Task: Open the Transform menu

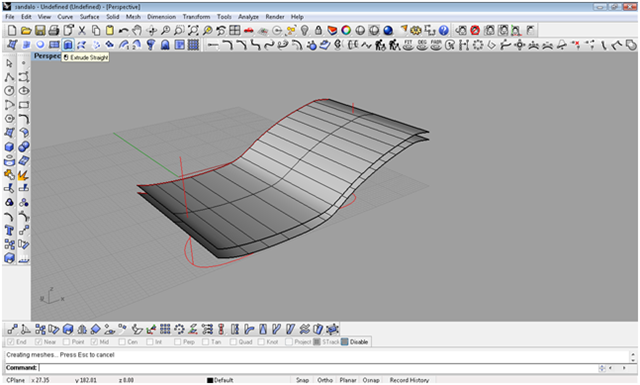Action: 196,17
